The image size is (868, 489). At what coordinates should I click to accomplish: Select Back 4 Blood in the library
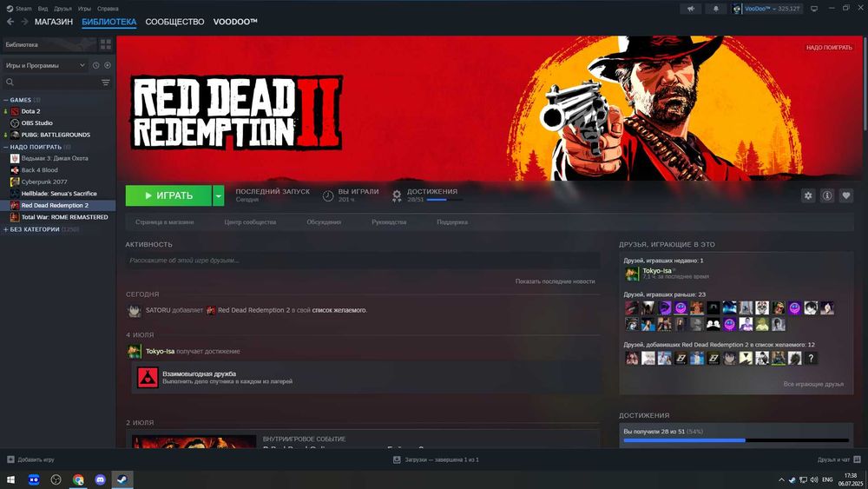(x=39, y=170)
